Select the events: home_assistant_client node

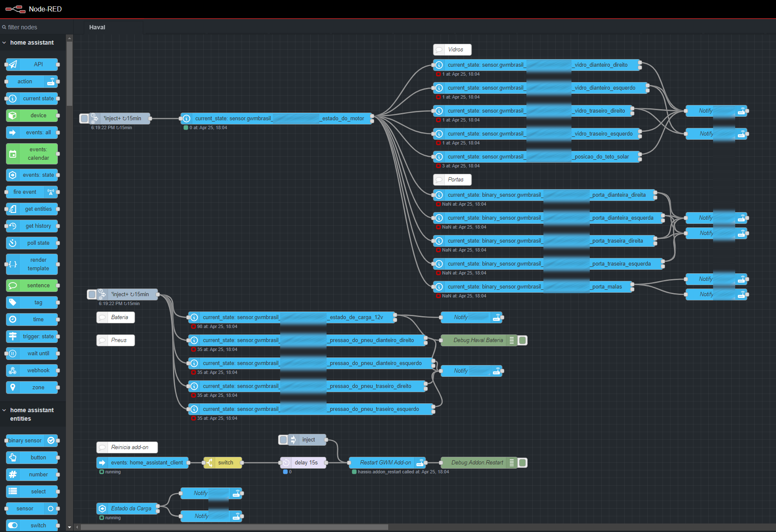pos(142,463)
